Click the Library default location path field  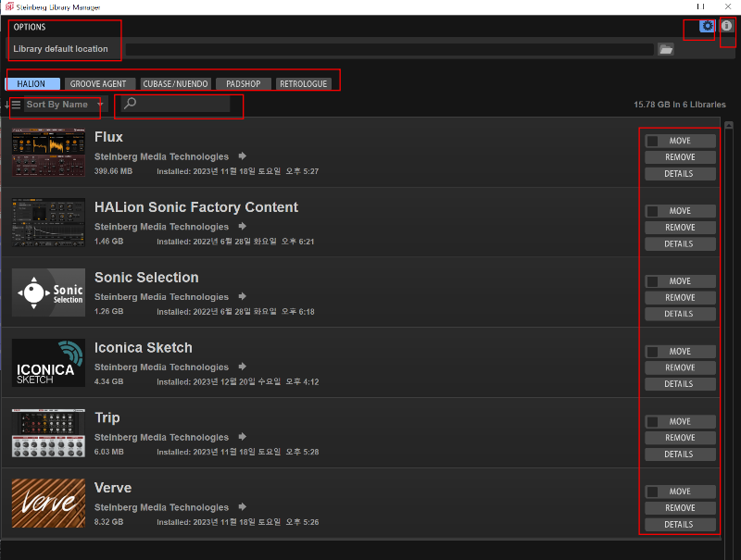click(389, 49)
